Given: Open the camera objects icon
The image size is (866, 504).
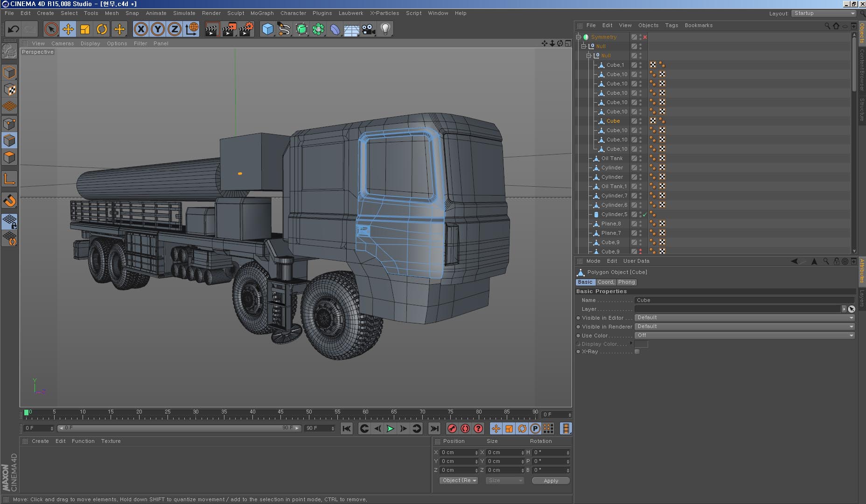Looking at the screenshot, I should (x=369, y=29).
